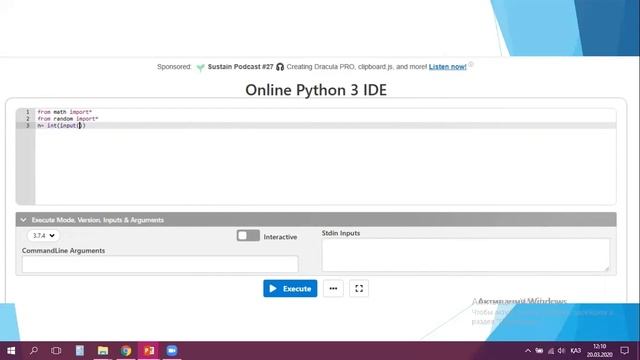The image size is (640, 360).
Task: Open the Python version 3.7.4 dropdown
Action: [x=43, y=236]
